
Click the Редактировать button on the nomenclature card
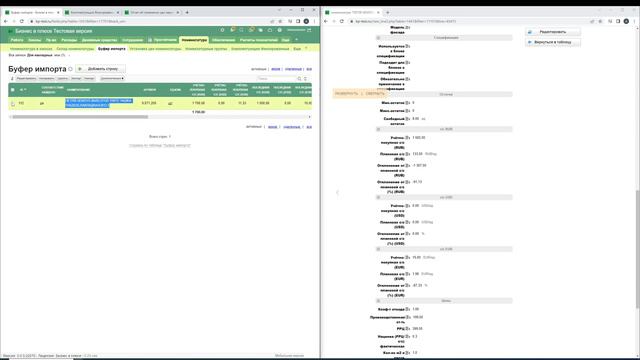(x=553, y=31)
